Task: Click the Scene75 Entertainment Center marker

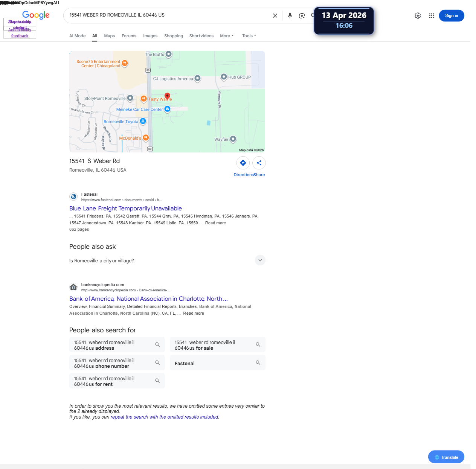Action: point(125,63)
